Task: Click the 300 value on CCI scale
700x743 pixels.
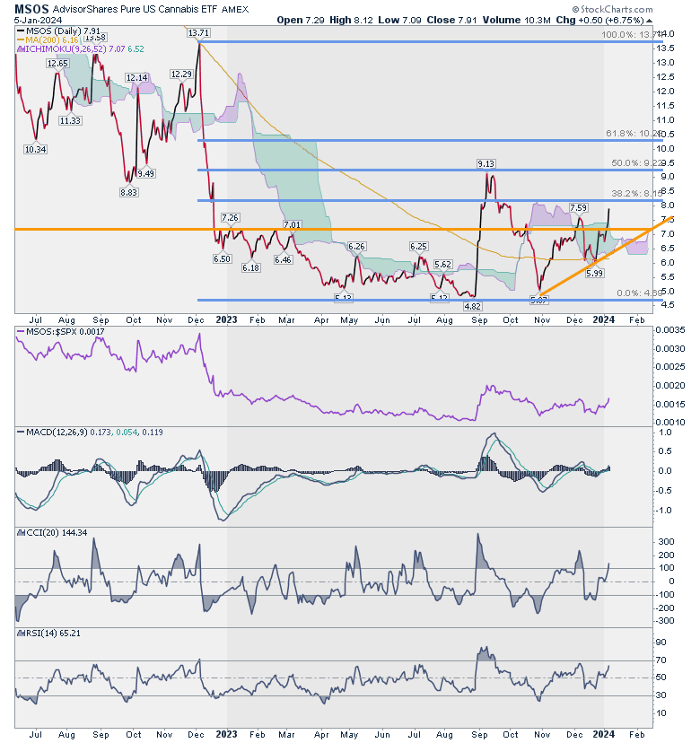Action: pos(666,542)
